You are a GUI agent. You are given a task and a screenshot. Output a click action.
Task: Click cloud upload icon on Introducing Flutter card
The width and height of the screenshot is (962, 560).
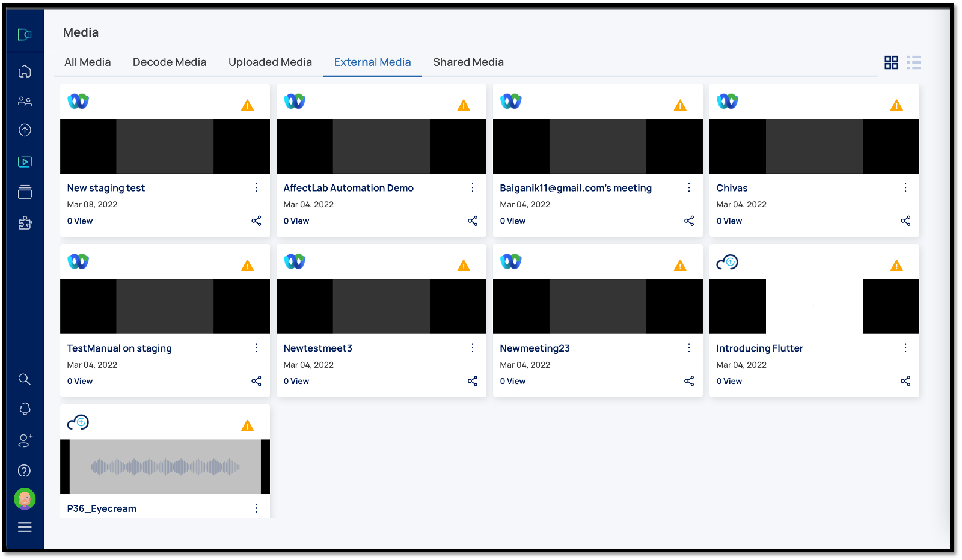727,262
